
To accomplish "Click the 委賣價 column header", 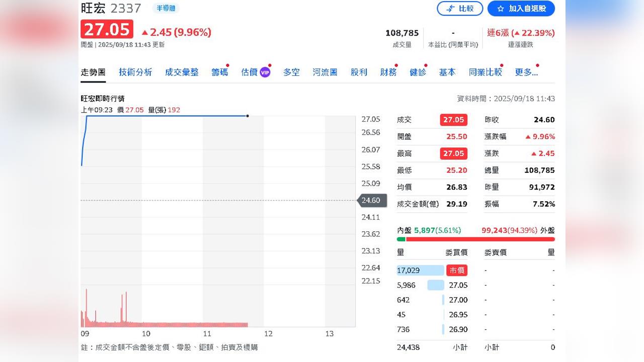I will pos(495,252).
